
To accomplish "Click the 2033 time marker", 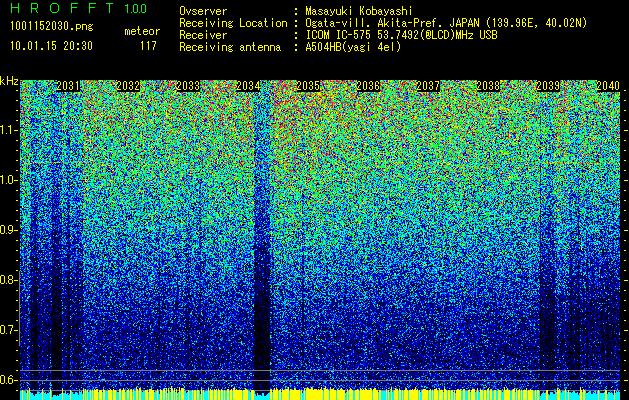I will [188, 86].
